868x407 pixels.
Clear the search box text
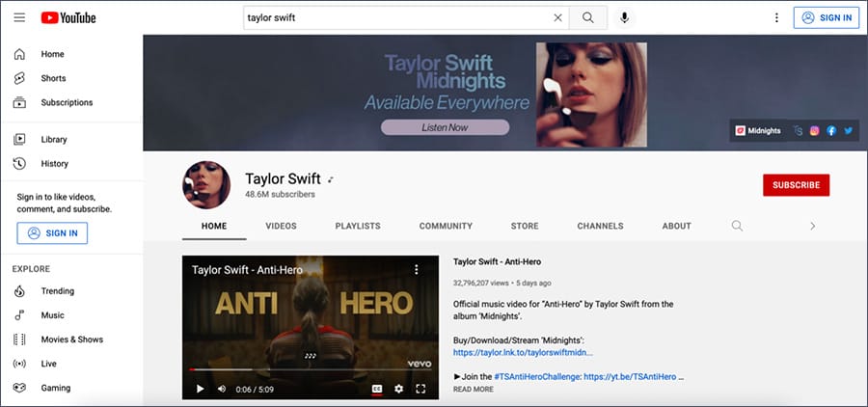(x=558, y=17)
